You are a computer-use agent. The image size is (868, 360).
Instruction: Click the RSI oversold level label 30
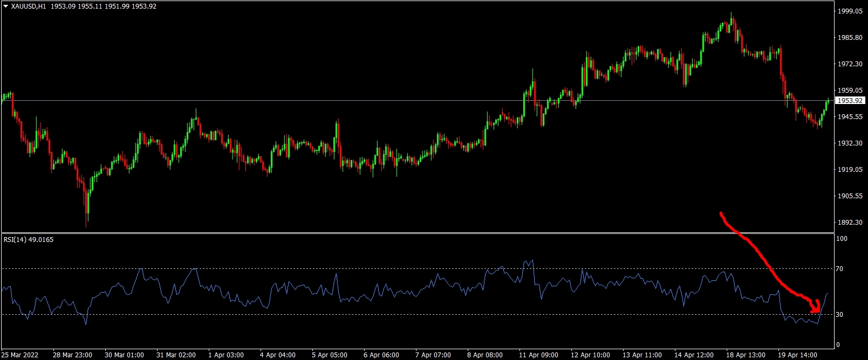[x=839, y=315]
